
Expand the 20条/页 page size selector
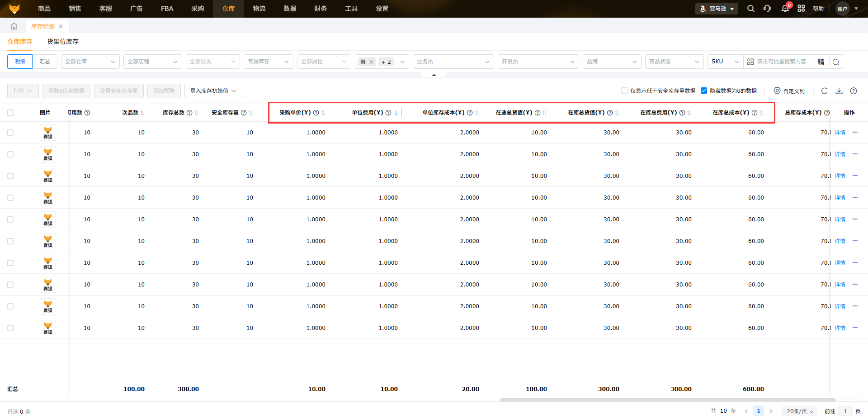tap(799, 411)
